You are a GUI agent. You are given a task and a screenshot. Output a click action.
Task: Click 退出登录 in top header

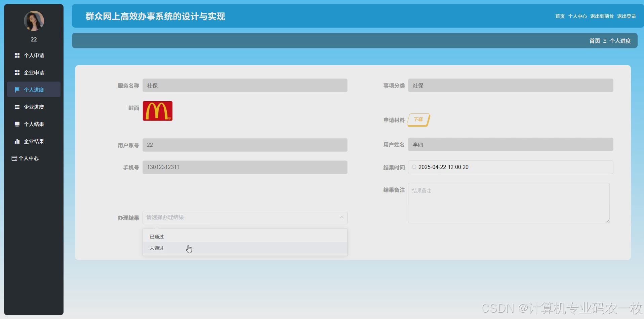point(626,16)
